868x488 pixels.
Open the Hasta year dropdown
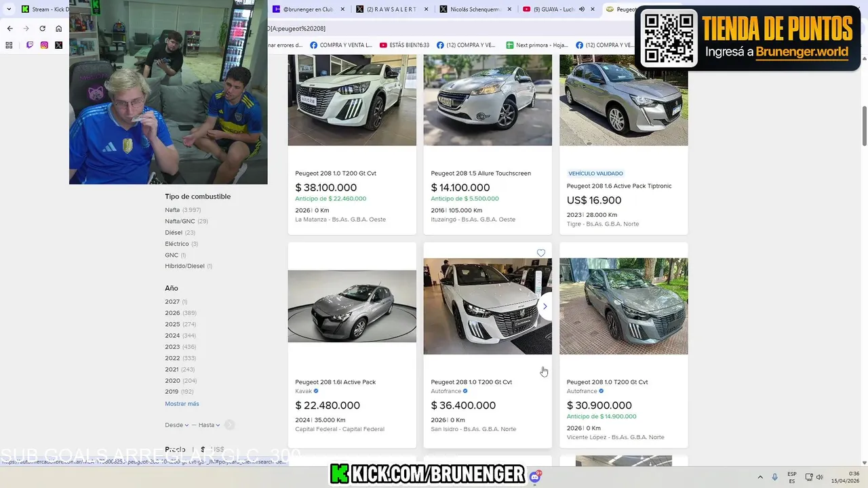pyautogui.click(x=209, y=425)
